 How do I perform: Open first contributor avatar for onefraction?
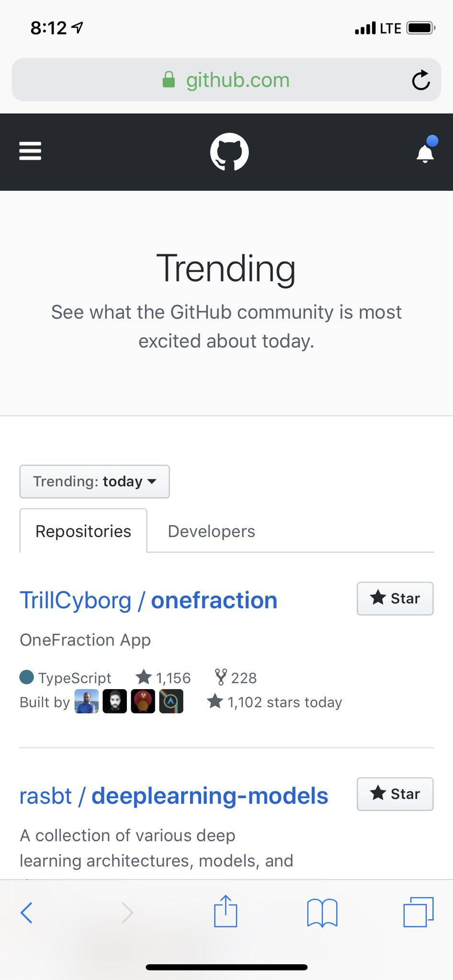coord(87,702)
